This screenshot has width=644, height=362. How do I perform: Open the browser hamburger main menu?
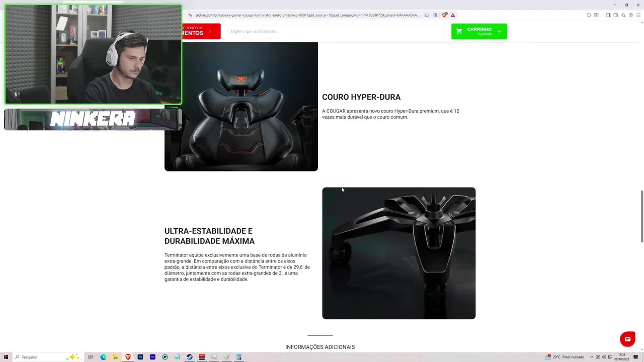[638, 15]
